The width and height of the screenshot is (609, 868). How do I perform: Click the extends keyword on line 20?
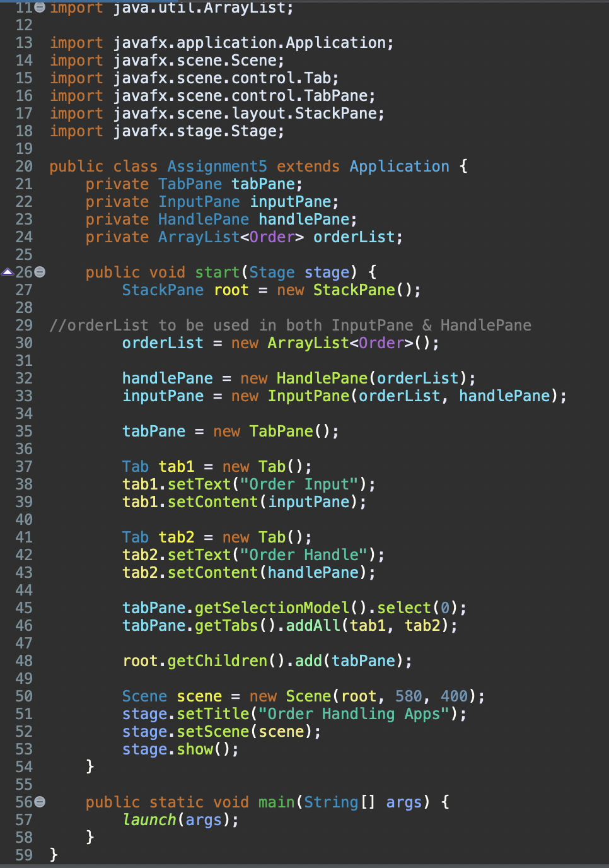(x=307, y=166)
